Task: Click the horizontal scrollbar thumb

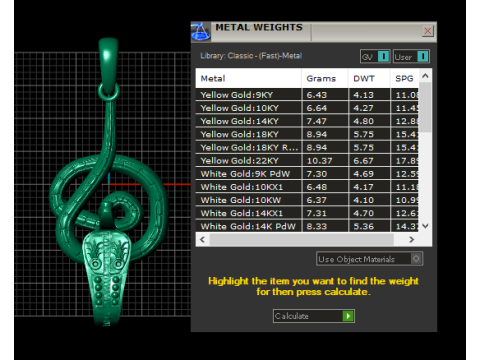Action: pyautogui.click(x=301, y=239)
